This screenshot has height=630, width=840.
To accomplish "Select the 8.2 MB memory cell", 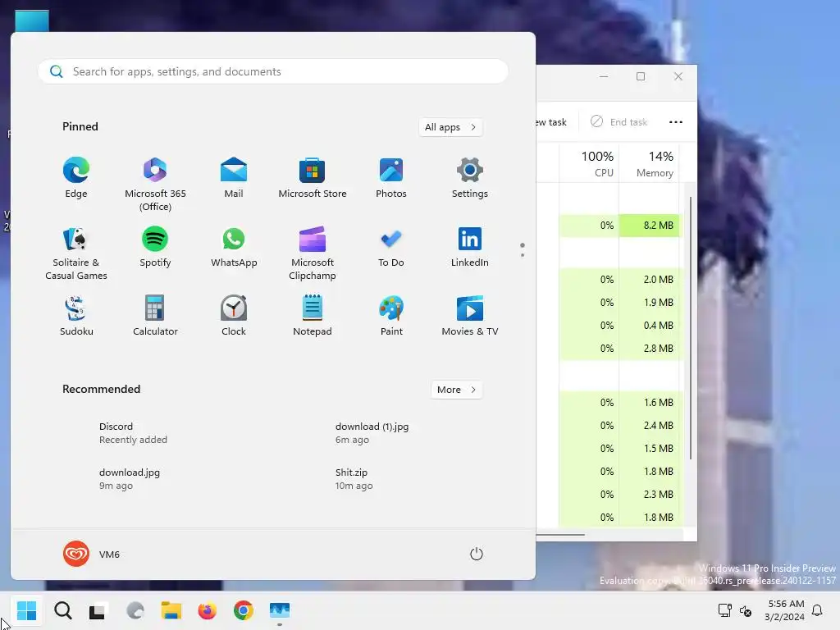I will coord(650,226).
